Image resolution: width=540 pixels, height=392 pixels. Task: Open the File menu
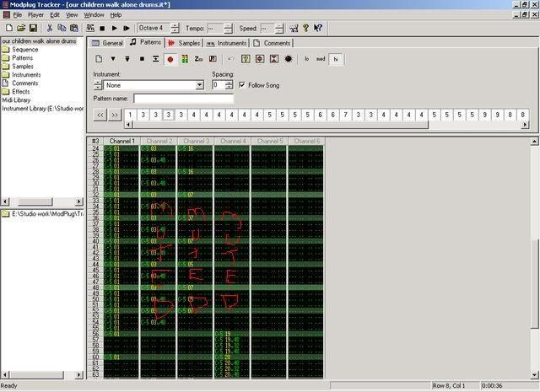click(x=17, y=15)
